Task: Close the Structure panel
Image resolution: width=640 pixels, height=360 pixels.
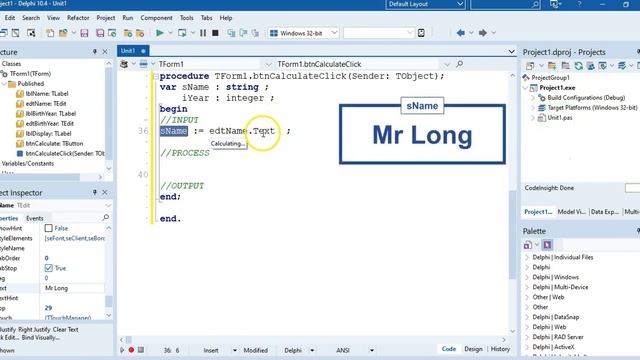Action: pyautogui.click(x=105, y=51)
